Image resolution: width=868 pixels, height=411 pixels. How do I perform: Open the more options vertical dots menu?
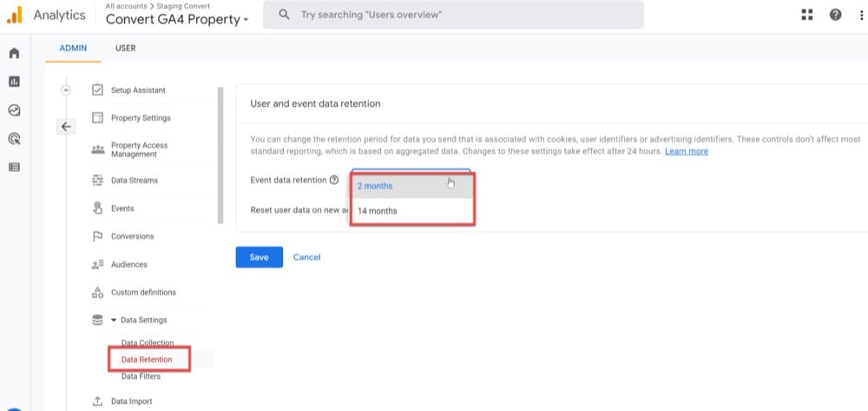pyautogui.click(x=862, y=15)
